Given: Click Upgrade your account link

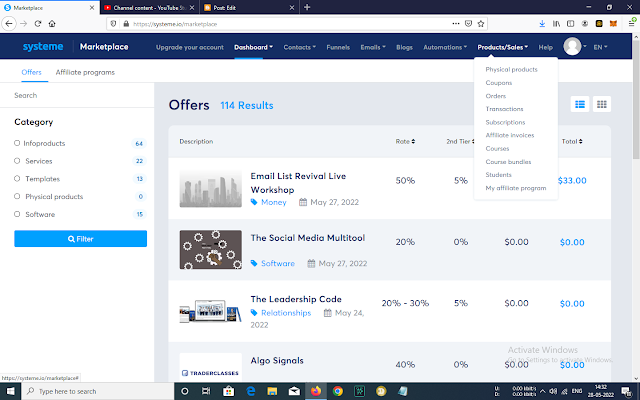Looking at the screenshot, I should tap(189, 47).
